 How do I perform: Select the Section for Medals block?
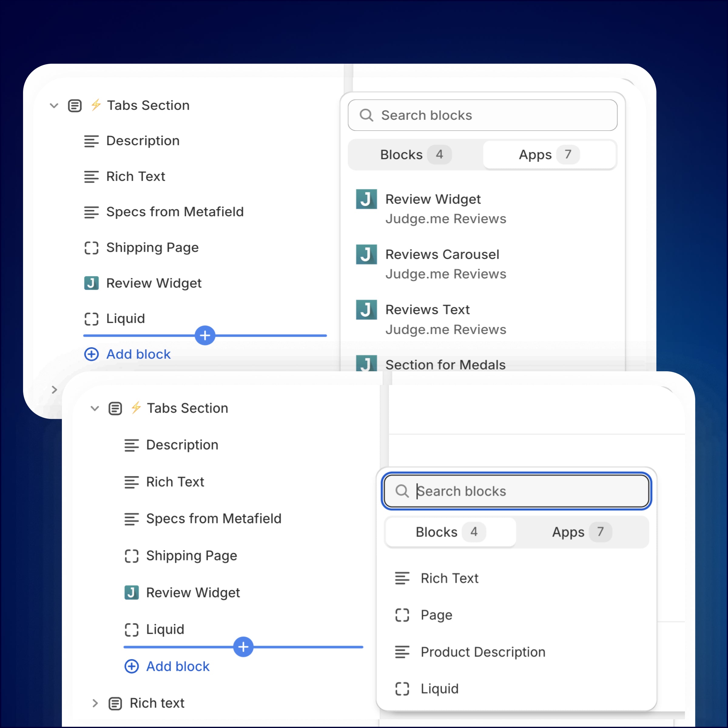445,364
